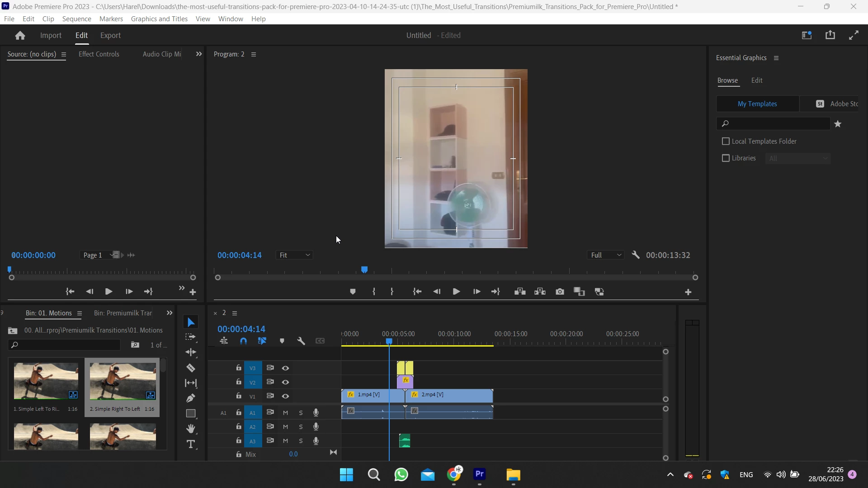
Task: Select the Simple Left To Right thumbnail
Action: tap(46, 381)
